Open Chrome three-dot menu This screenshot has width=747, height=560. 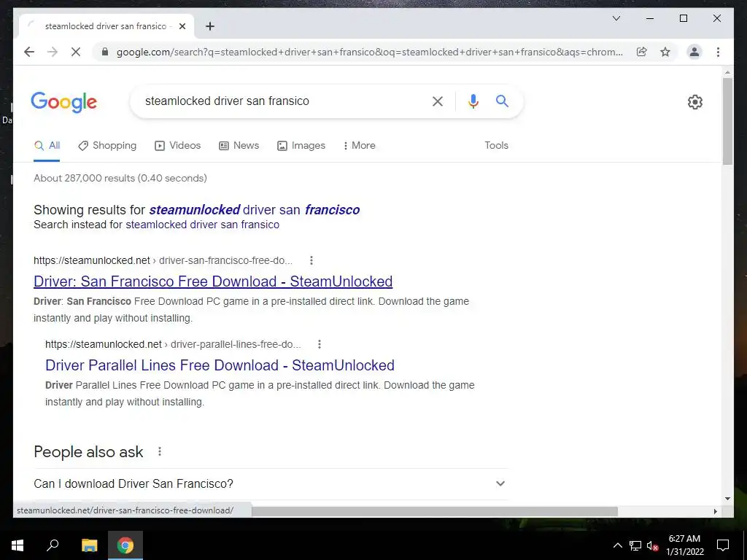point(718,52)
